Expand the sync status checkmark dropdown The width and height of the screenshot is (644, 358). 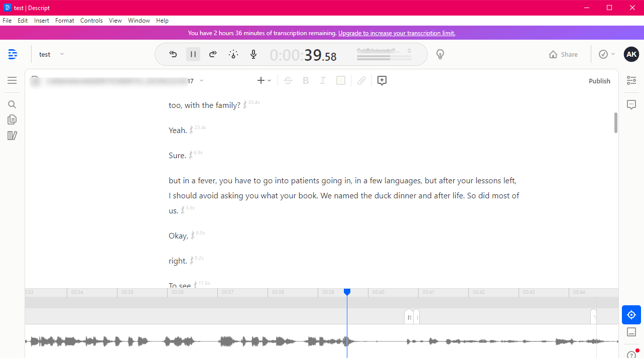(x=606, y=54)
